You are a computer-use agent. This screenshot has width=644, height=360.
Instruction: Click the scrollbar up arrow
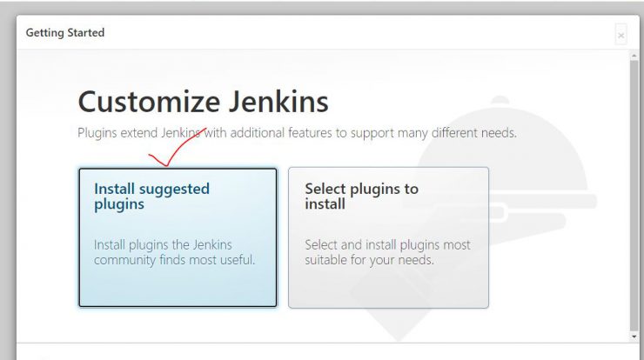point(634,56)
